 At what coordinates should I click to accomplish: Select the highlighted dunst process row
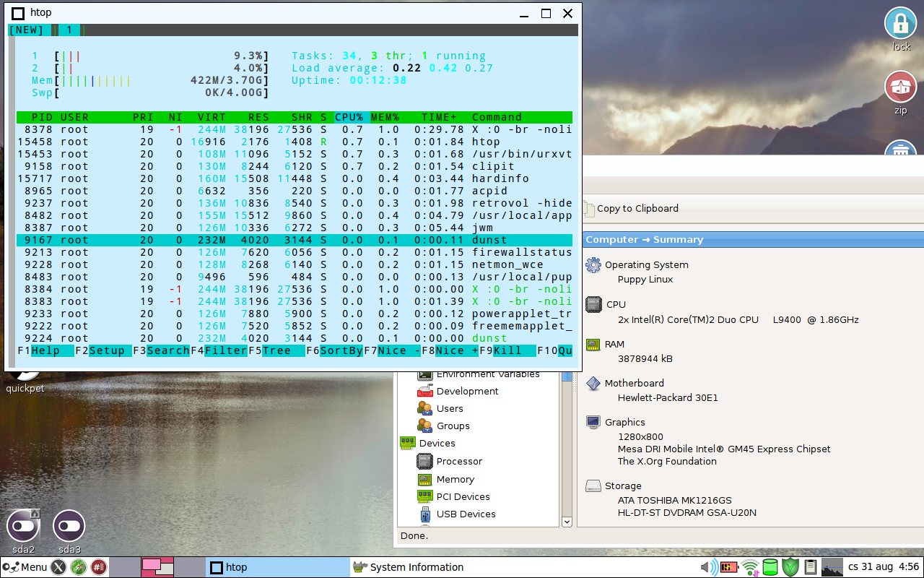[295, 240]
